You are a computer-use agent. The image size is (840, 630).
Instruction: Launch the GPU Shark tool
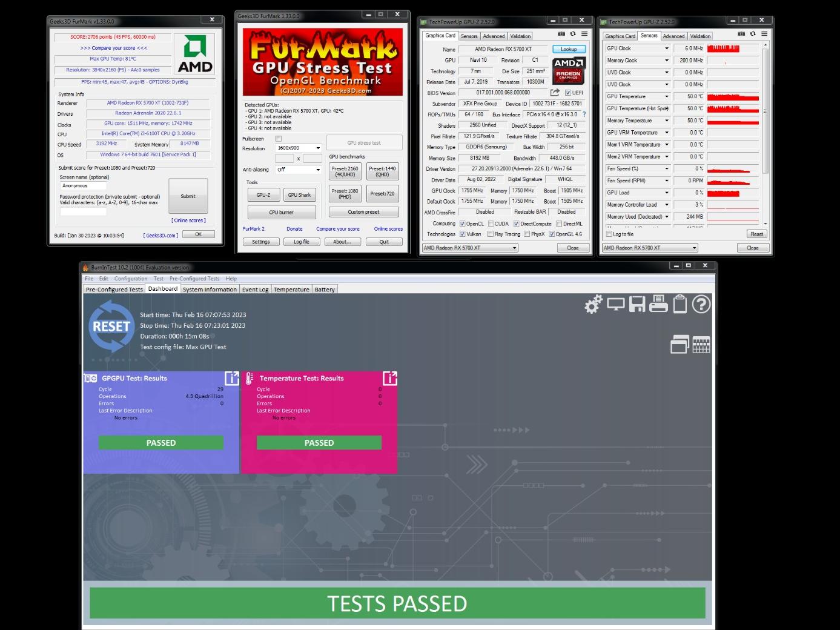299,195
